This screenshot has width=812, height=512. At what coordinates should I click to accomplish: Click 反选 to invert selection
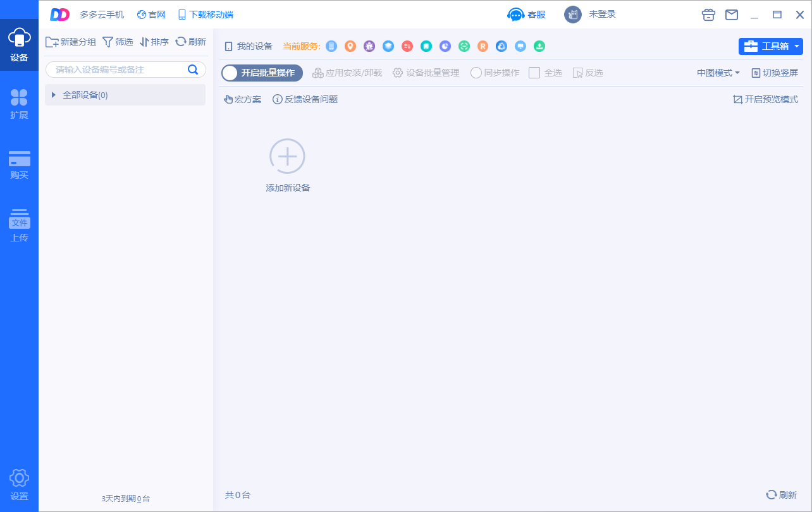587,73
